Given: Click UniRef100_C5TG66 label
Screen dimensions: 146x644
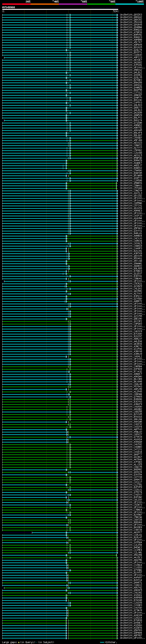Looking at the screenshot, I should [x=131, y=188].
